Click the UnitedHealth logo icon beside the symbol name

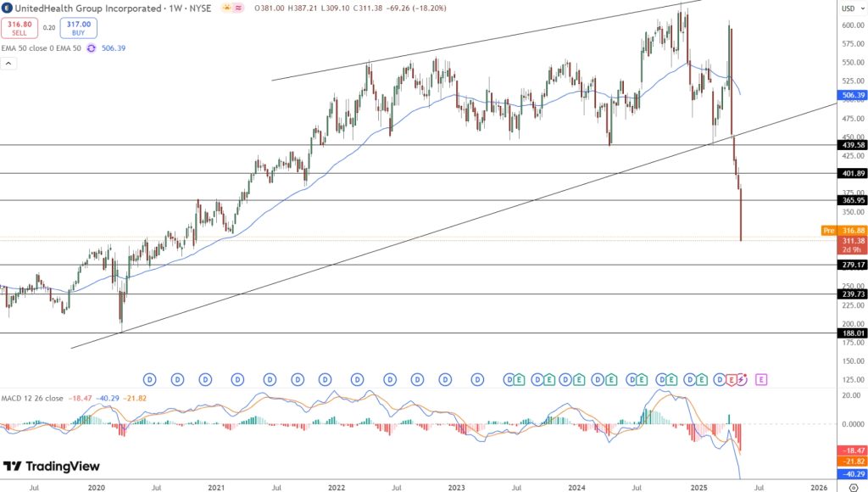tap(7, 8)
